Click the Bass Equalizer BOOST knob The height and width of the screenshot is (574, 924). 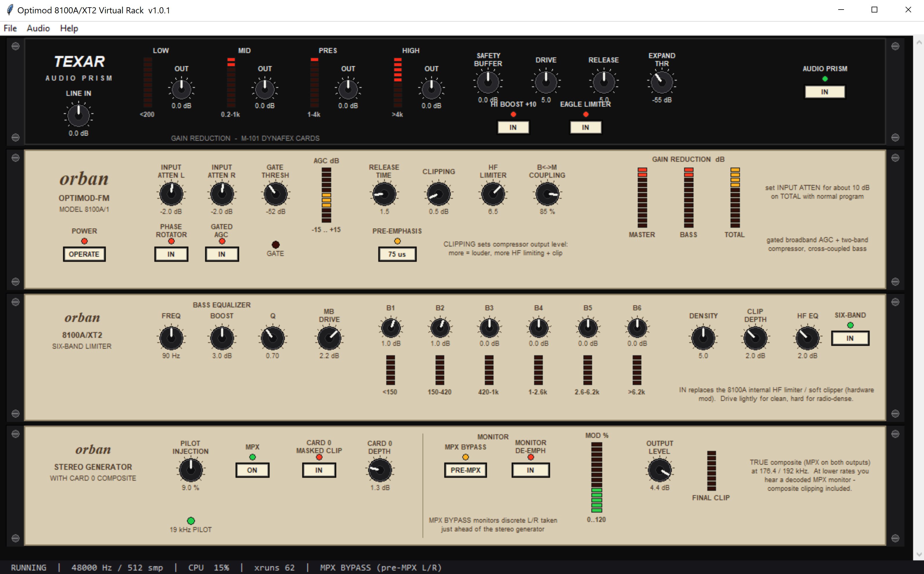pyautogui.click(x=222, y=338)
